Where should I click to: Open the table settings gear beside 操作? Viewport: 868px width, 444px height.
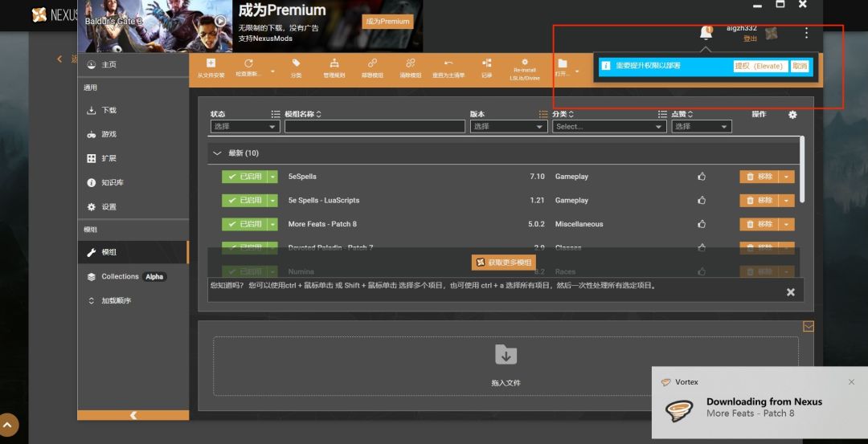(x=792, y=115)
